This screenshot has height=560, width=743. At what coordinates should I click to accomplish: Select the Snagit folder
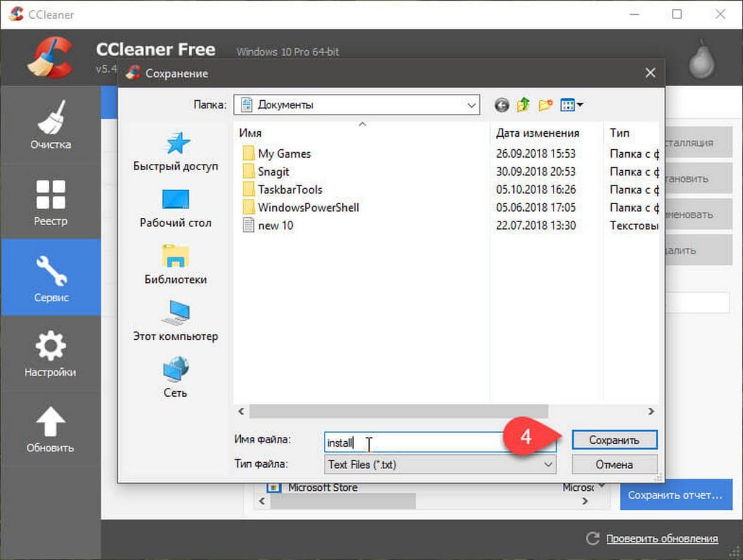(x=266, y=171)
